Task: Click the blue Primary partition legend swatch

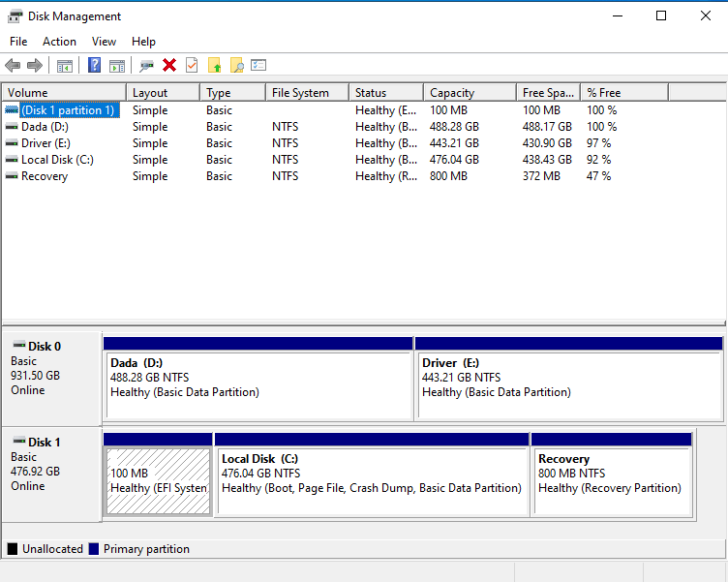Action: [x=94, y=549]
